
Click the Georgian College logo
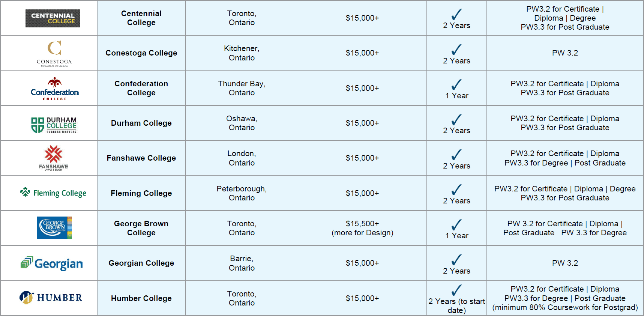click(x=52, y=263)
